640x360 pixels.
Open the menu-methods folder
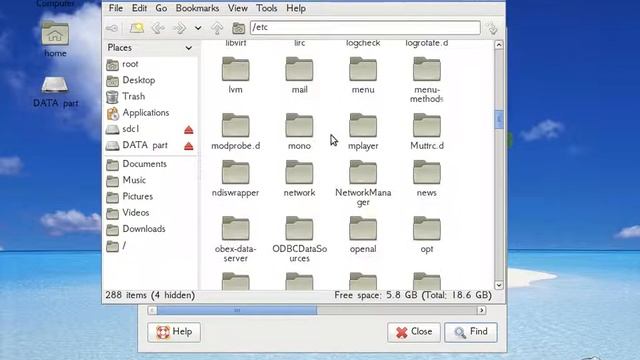point(427,80)
